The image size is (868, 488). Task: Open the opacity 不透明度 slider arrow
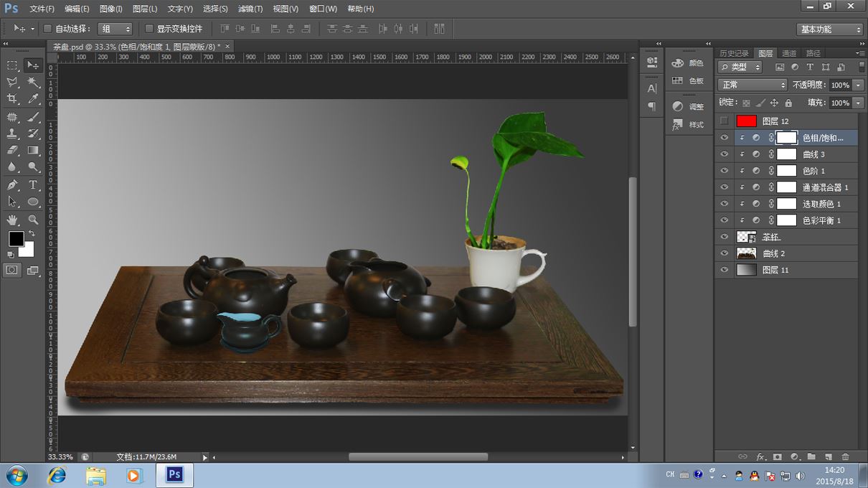coord(858,85)
